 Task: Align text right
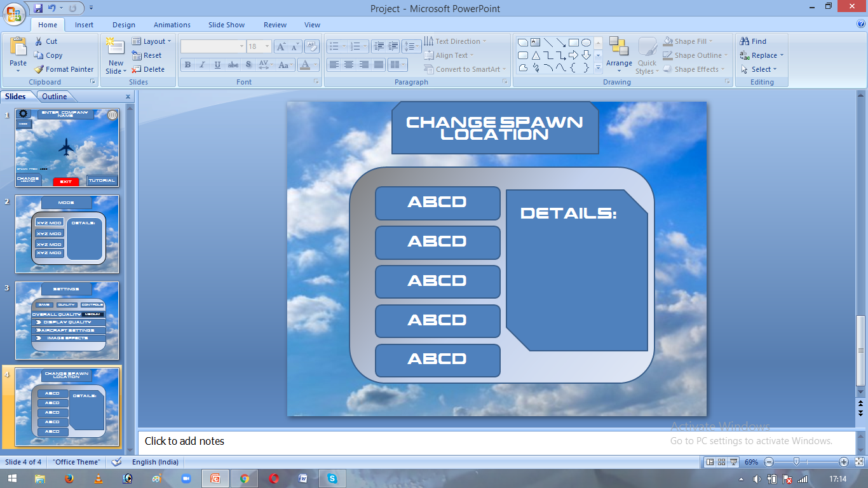pyautogui.click(x=364, y=65)
